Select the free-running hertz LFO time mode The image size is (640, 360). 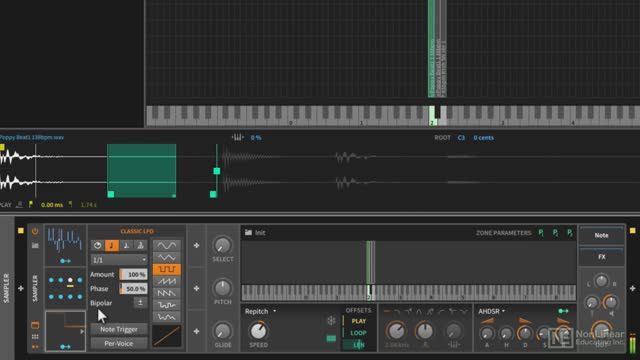click(97, 245)
